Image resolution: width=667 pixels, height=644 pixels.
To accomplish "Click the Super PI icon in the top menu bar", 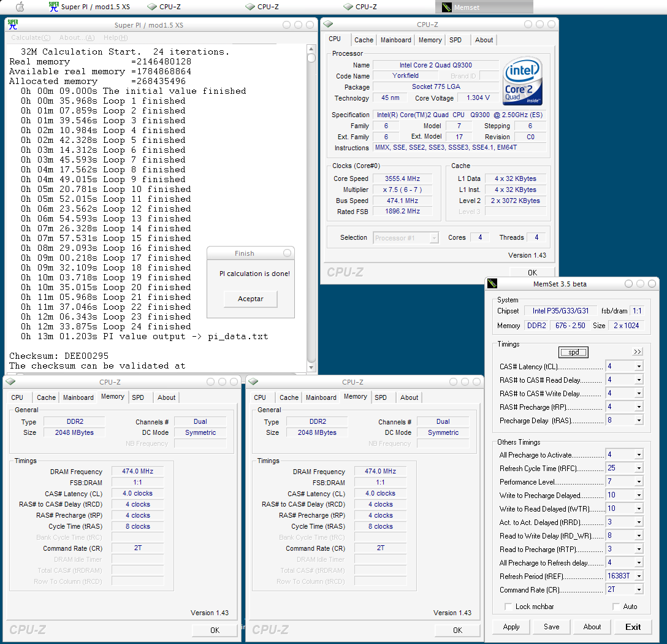I will [53, 6].
